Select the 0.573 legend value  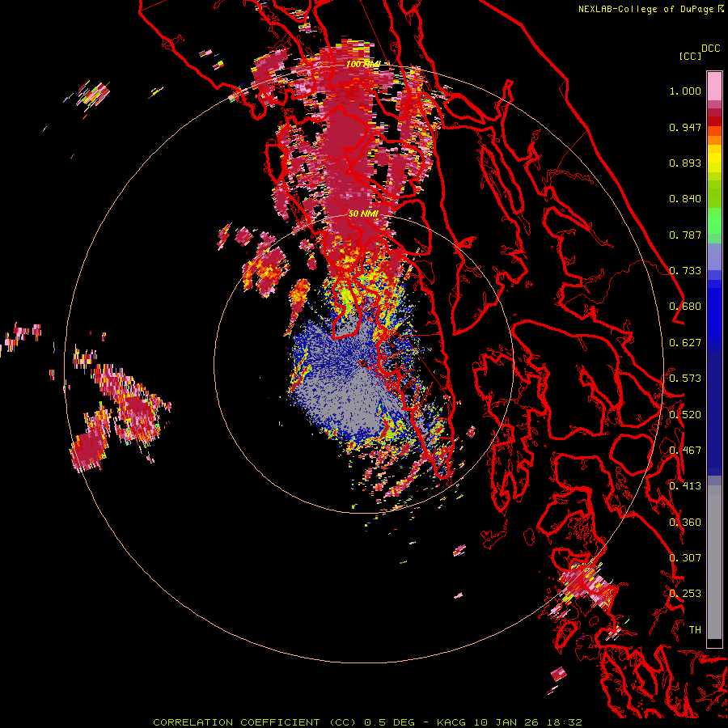point(685,379)
